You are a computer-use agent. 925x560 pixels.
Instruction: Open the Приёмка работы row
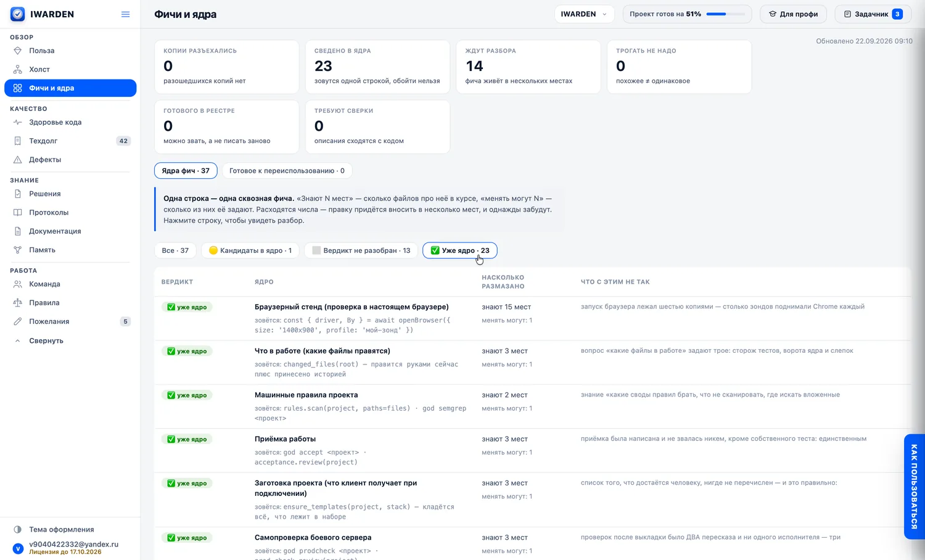(x=532, y=451)
